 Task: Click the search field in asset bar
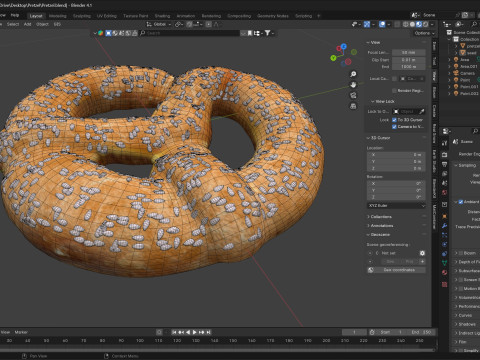click(189, 33)
